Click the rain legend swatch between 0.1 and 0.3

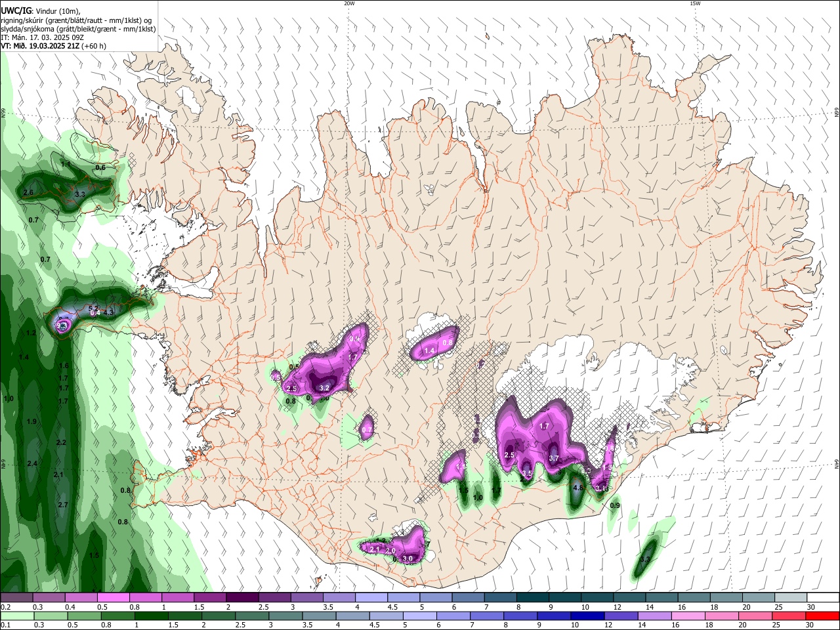(x=16, y=616)
